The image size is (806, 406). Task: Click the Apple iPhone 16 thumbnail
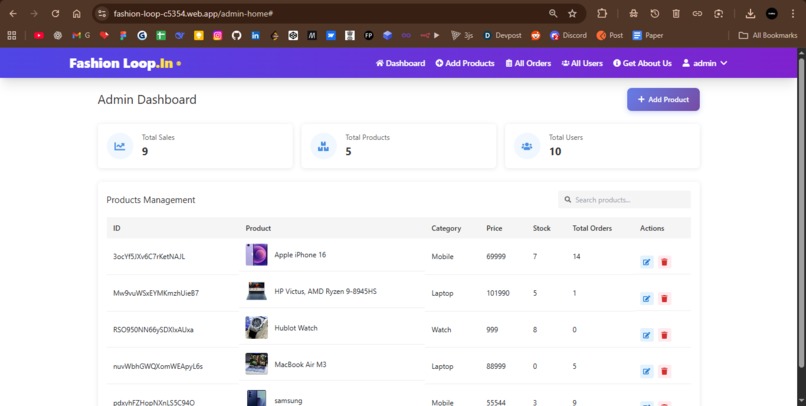point(257,254)
